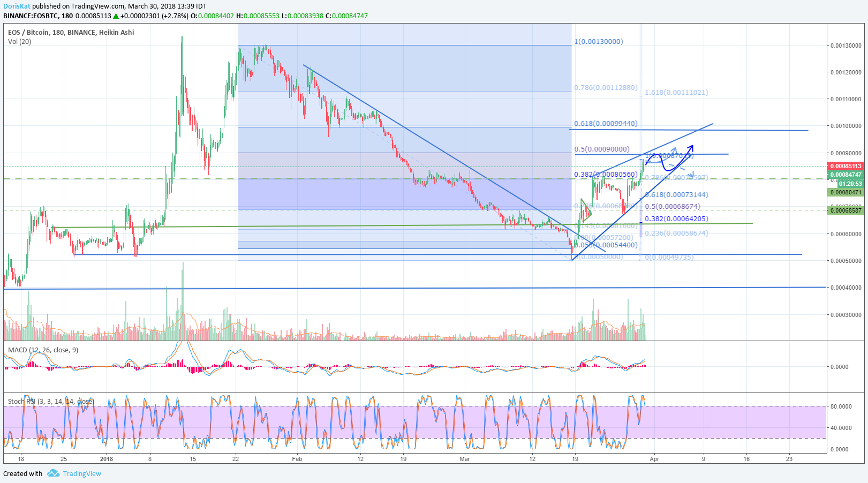Click the TradingView cloud logo icon
The width and height of the screenshot is (868, 483).
[53, 473]
